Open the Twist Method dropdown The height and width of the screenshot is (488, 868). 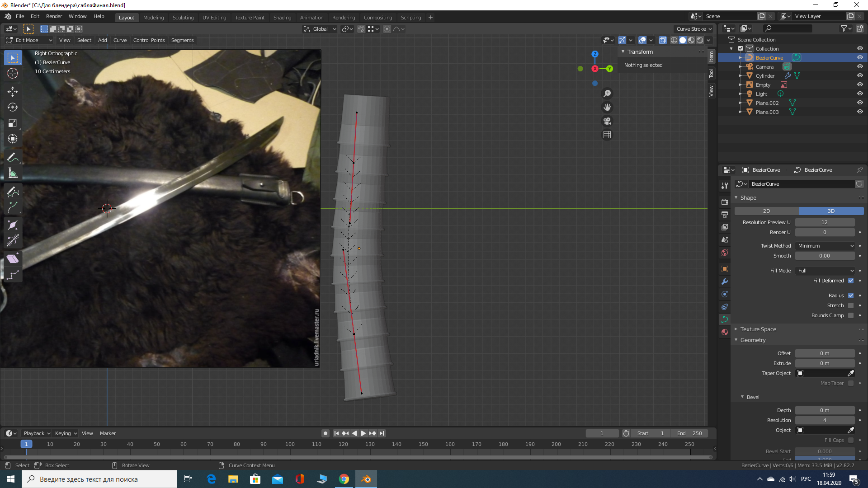coord(825,246)
